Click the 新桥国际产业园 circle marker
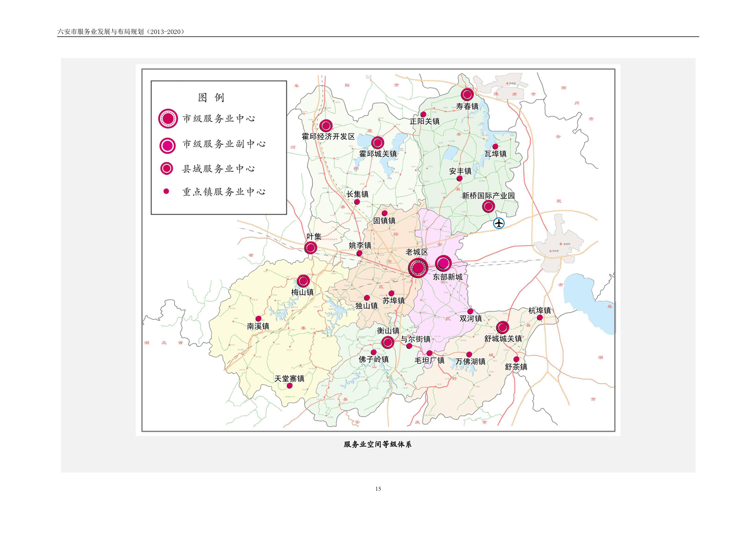The width and height of the screenshot is (756, 534). click(488, 207)
